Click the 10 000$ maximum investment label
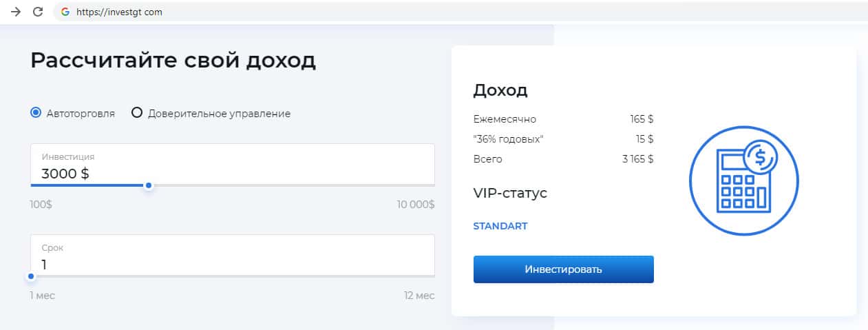The width and height of the screenshot is (868, 330). pyautogui.click(x=416, y=205)
